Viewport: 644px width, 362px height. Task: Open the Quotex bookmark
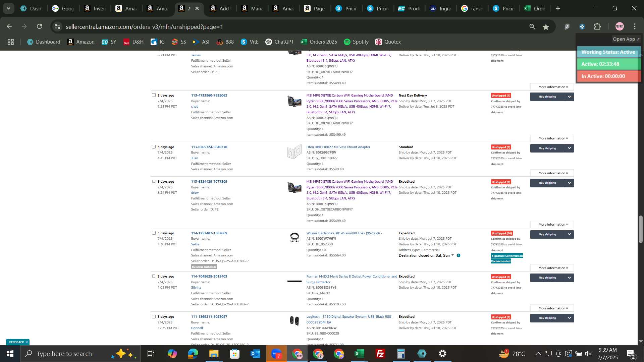pyautogui.click(x=388, y=42)
